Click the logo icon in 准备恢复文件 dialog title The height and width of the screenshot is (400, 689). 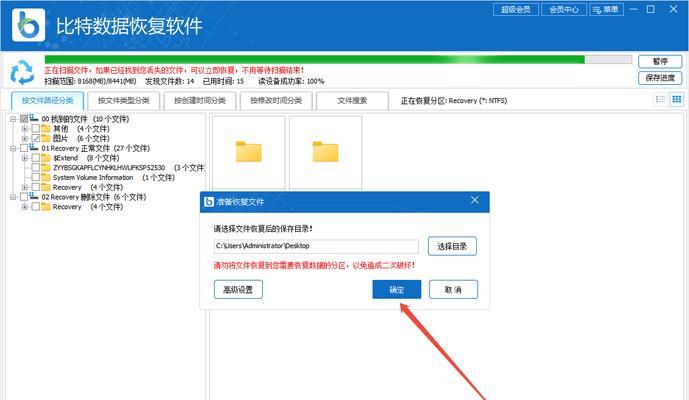click(x=209, y=202)
